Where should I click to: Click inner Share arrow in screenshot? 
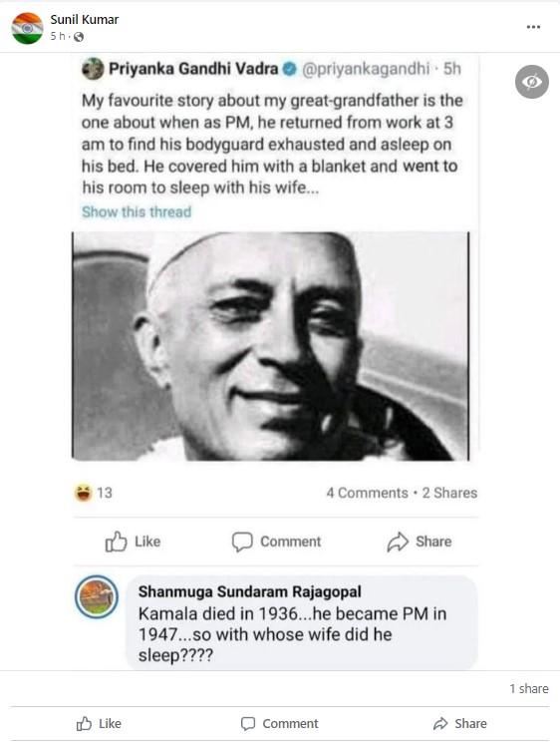click(x=398, y=542)
